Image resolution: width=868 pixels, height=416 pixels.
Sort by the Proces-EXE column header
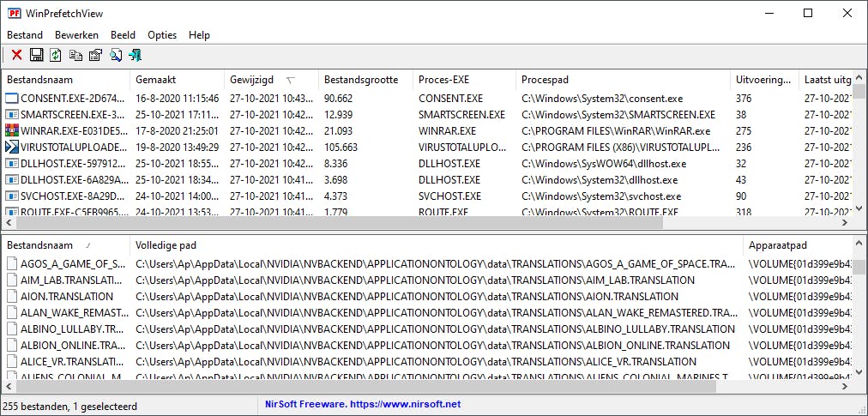(x=464, y=80)
